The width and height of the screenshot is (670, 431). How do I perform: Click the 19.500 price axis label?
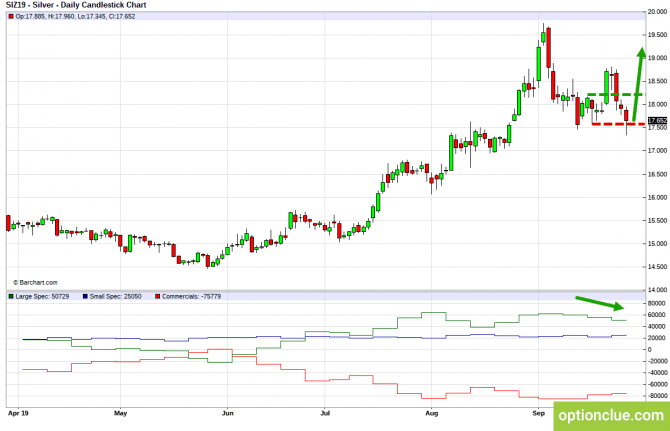pyautogui.click(x=657, y=35)
